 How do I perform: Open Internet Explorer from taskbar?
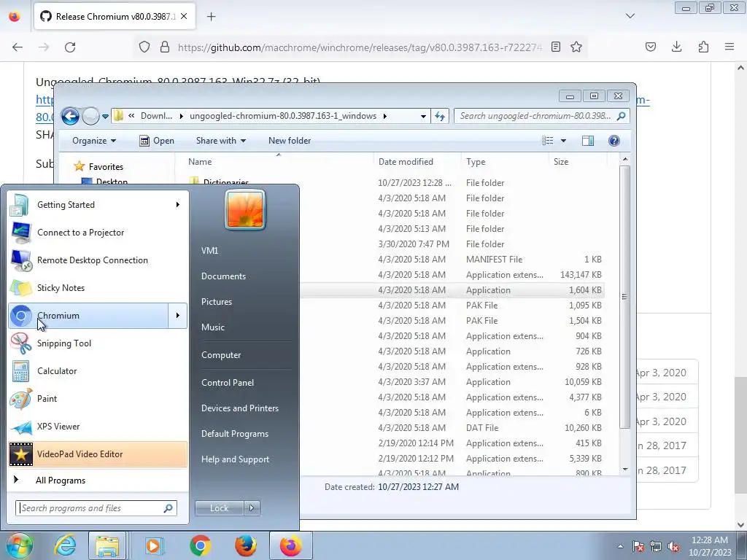pyautogui.click(x=65, y=545)
